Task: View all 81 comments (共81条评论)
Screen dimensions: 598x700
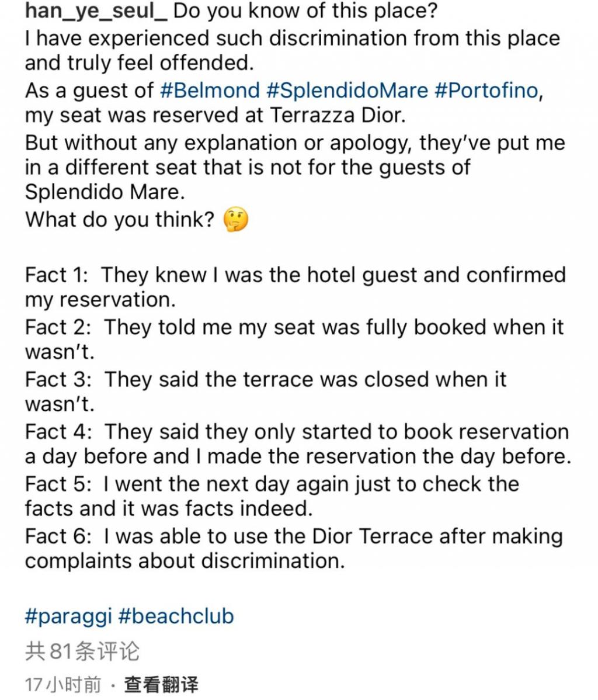Action: pyautogui.click(x=82, y=651)
